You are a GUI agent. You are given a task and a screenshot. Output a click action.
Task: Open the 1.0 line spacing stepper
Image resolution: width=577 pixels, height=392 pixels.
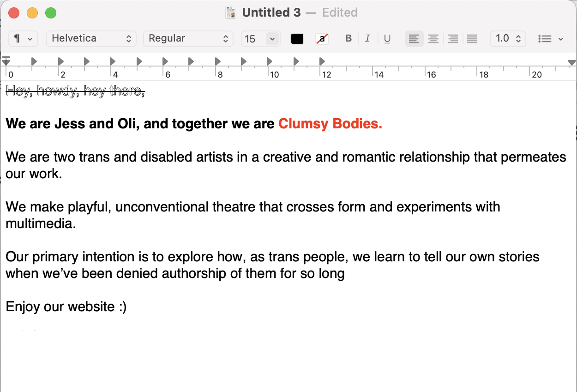[x=508, y=39]
